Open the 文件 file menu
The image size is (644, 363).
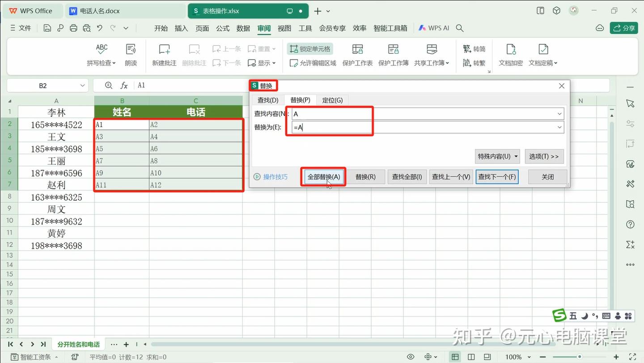click(x=20, y=28)
